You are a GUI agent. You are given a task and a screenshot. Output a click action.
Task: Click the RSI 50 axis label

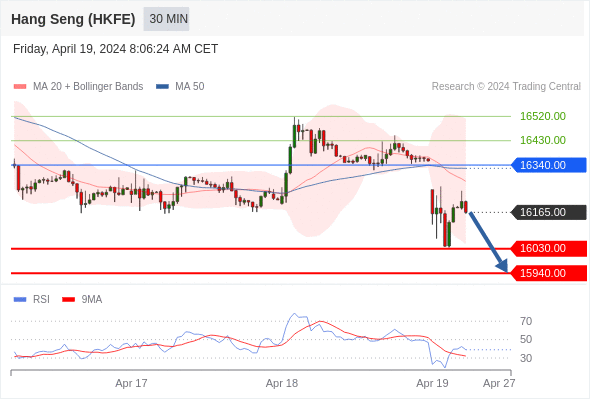point(526,339)
